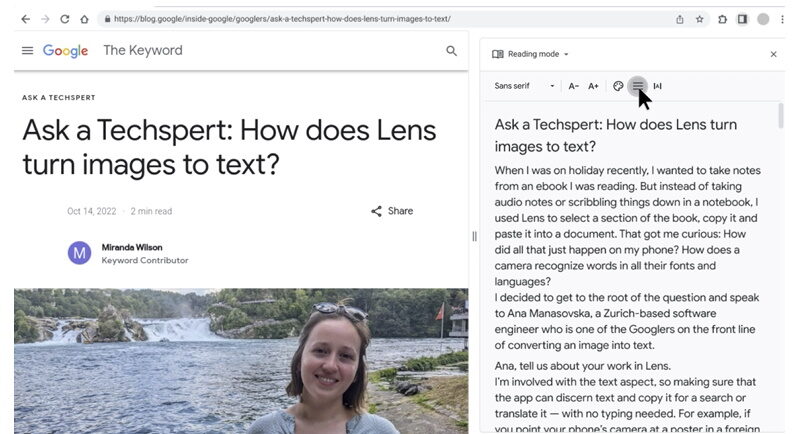Click the '2 min read' text
Image resolution: width=804 pixels, height=434 pixels.
[151, 211]
